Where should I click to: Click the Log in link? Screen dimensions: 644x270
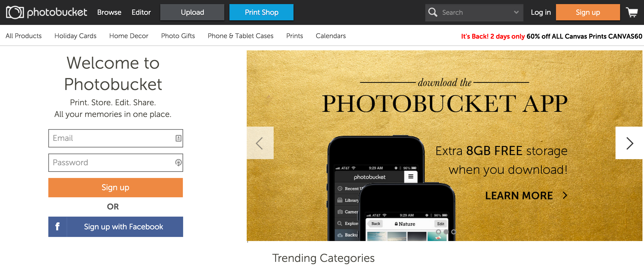541,12
